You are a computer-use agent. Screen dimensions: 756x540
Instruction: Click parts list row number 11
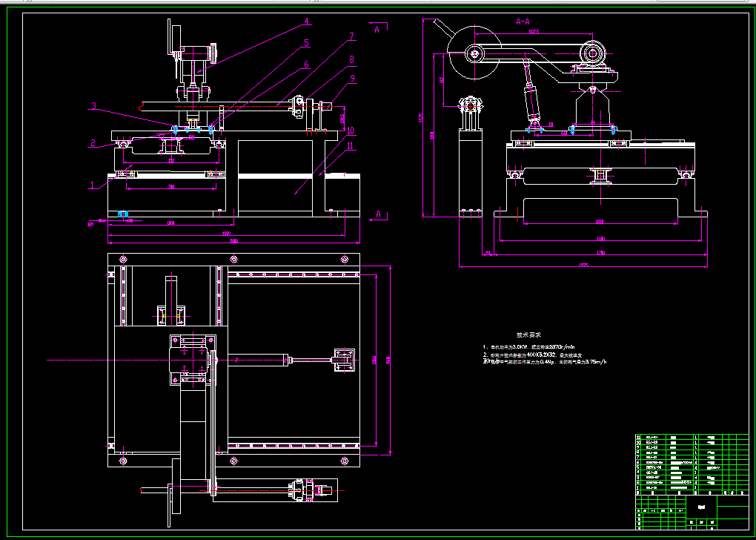(692, 437)
